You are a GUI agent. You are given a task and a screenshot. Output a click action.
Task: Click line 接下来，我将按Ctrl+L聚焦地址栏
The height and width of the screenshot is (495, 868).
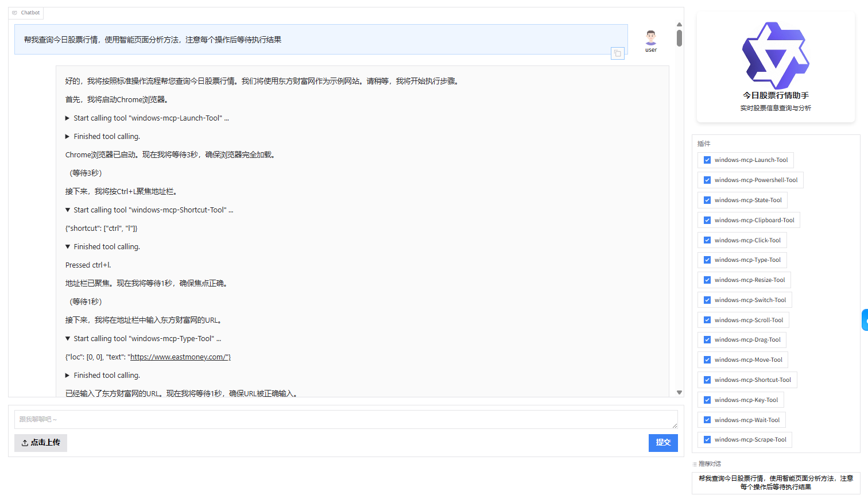[x=121, y=192]
